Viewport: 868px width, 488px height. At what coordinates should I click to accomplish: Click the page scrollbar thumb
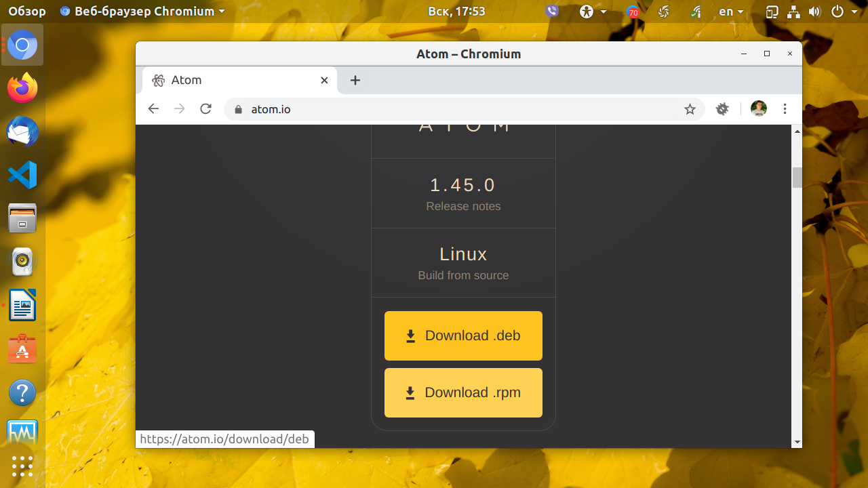pyautogui.click(x=797, y=177)
